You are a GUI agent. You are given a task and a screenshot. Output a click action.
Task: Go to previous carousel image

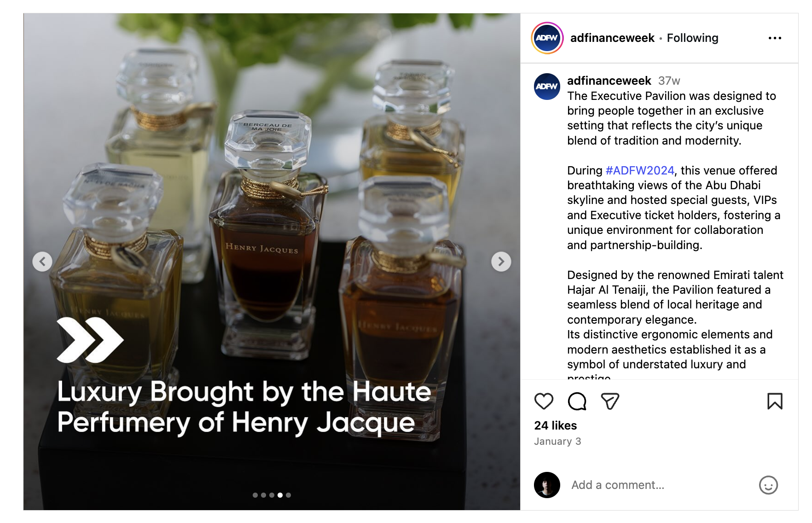tap(42, 261)
